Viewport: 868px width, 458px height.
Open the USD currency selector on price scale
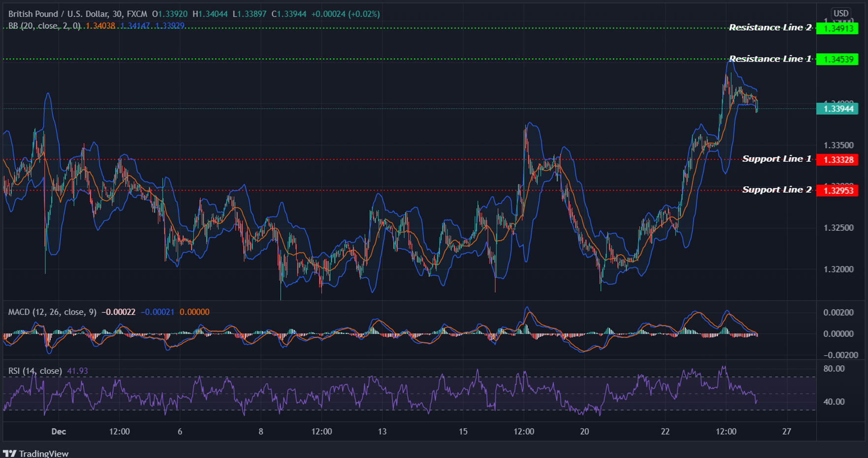point(840,11)
